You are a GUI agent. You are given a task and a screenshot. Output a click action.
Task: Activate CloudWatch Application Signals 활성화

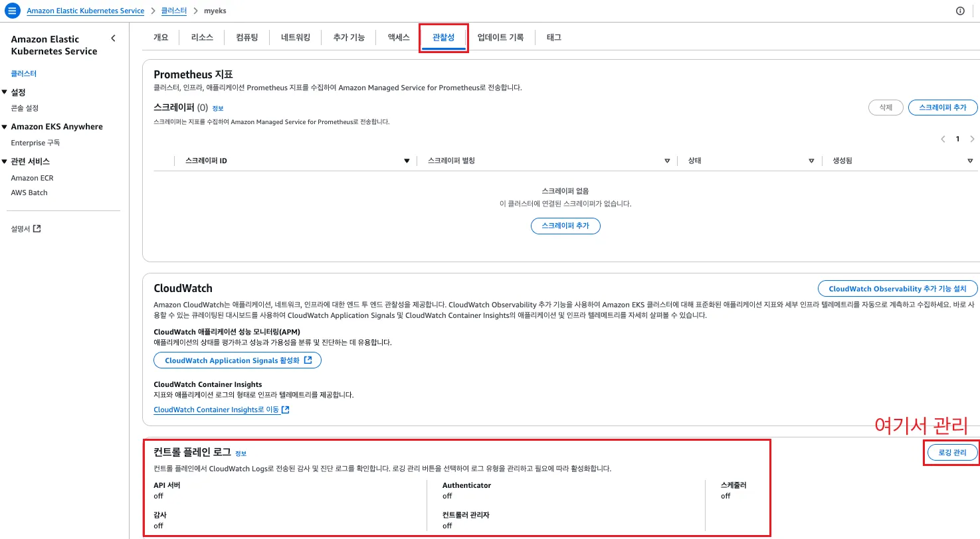238,360
